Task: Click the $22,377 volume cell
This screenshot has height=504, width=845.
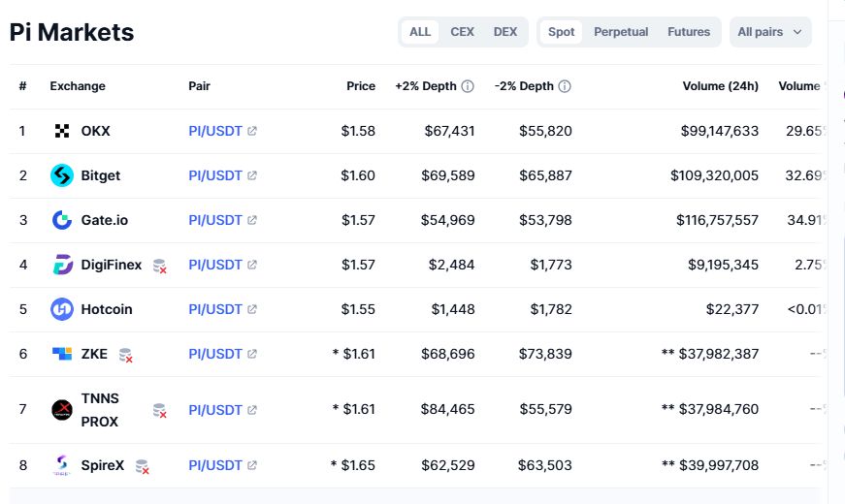Action: click(732, 309)
